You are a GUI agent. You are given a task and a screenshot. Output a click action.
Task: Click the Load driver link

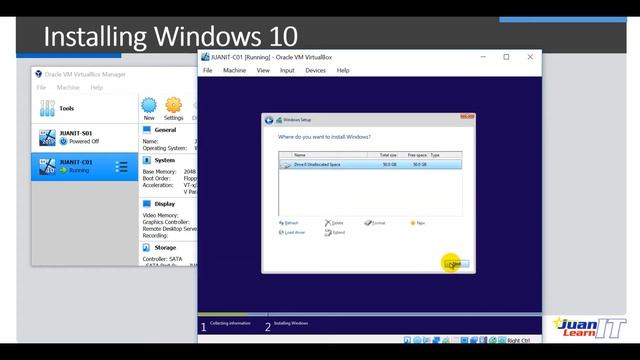(x=292, y=232)
